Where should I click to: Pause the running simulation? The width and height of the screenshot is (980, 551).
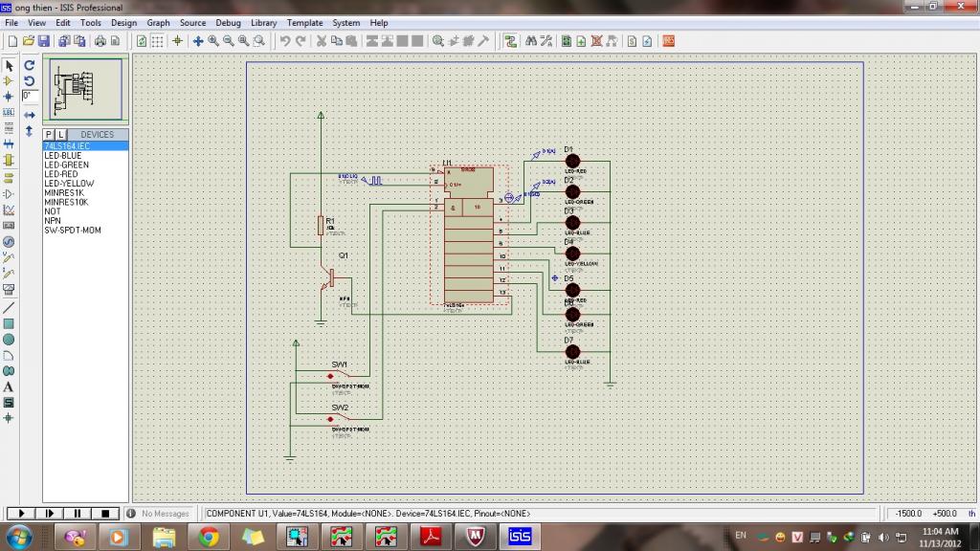(x=78, y=514)
